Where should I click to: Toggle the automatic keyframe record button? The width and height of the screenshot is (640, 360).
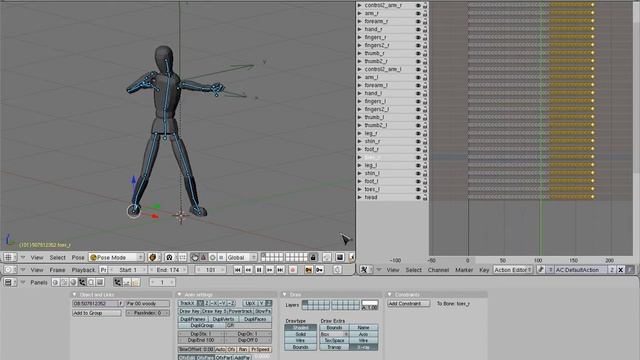tap(292, 270)
